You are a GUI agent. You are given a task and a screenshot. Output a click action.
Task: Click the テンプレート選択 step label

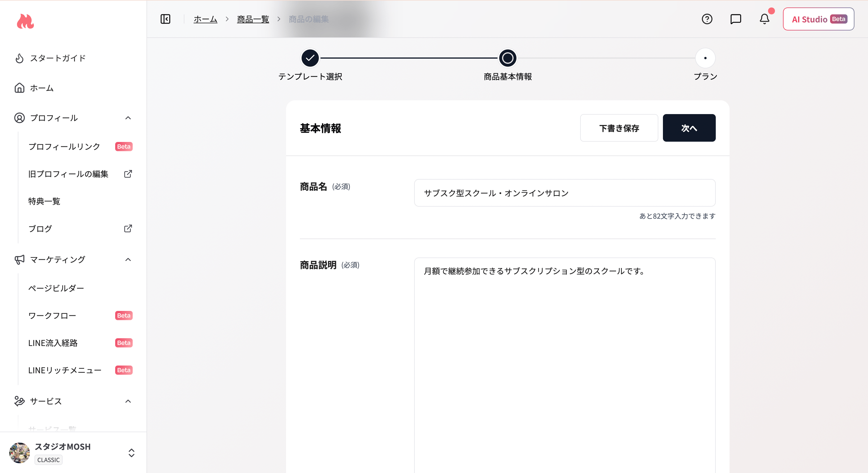tap(310, 76)
